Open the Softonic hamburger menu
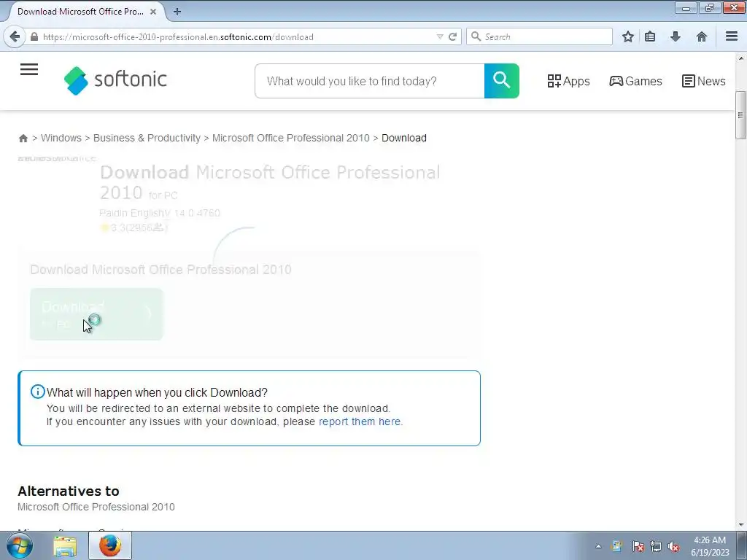This screenshot has height=560, width=747. pos(29,69)
